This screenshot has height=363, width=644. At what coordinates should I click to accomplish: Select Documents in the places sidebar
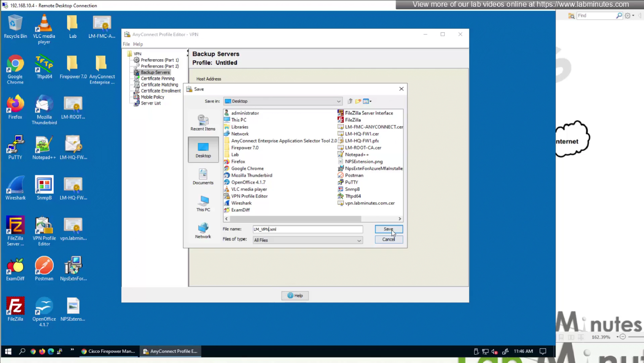(x=203, y=177)
